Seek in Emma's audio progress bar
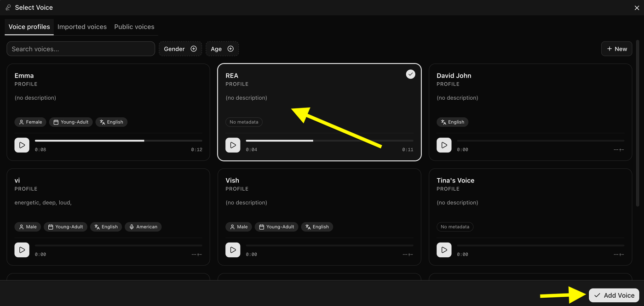The image size is (644, 306). pos(118,141)
